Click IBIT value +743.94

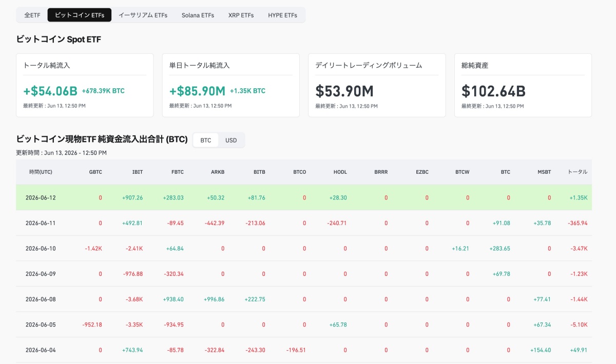[132, 350]
